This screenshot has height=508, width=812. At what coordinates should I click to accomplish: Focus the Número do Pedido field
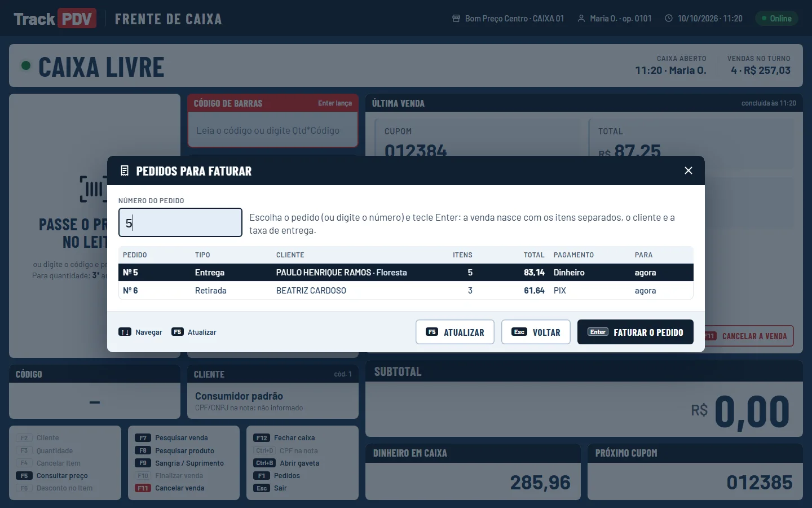click(x=180, y=222)
